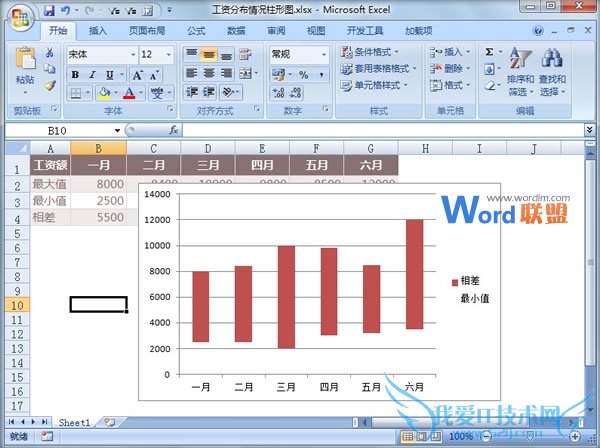Open Quick Access Toolbar customize arrow
This screenshot has height=448, width=600.
coord(169,10)
